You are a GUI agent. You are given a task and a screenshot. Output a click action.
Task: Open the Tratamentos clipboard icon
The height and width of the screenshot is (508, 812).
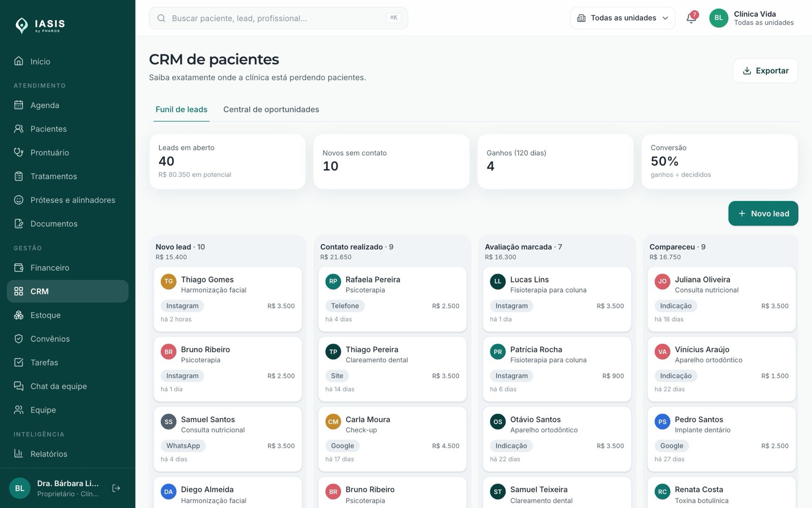click(x=19, y=176)
